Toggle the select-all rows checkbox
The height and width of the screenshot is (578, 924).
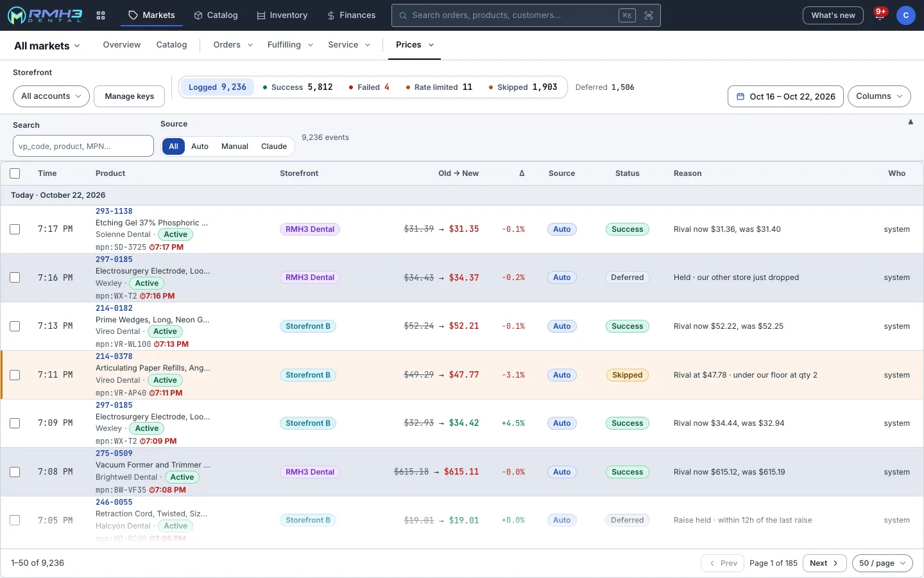click(x=15, y=173)
